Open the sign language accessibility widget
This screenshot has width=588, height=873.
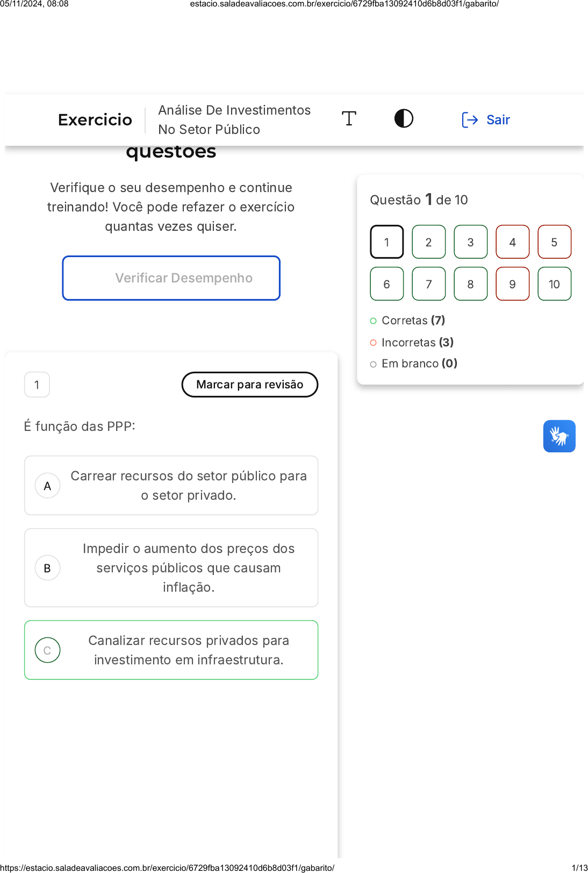tap(559, 436)
